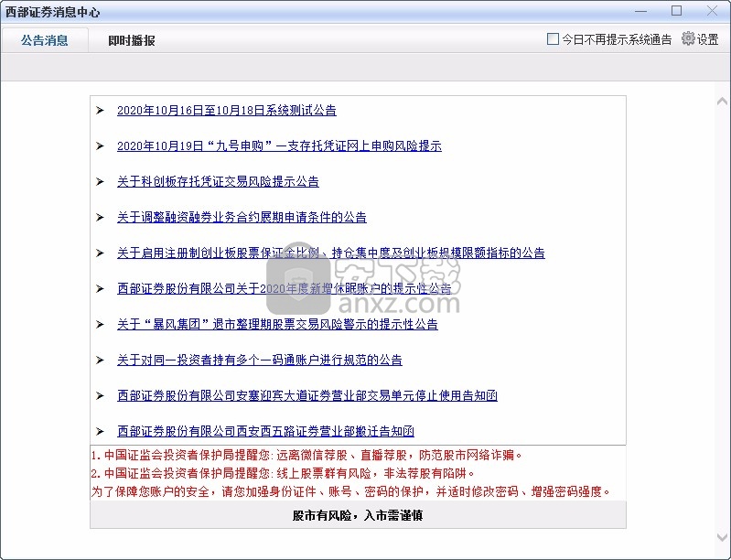Click the red notice about 远离微信荐股
The image size is (731, 560).
(307, 455)
